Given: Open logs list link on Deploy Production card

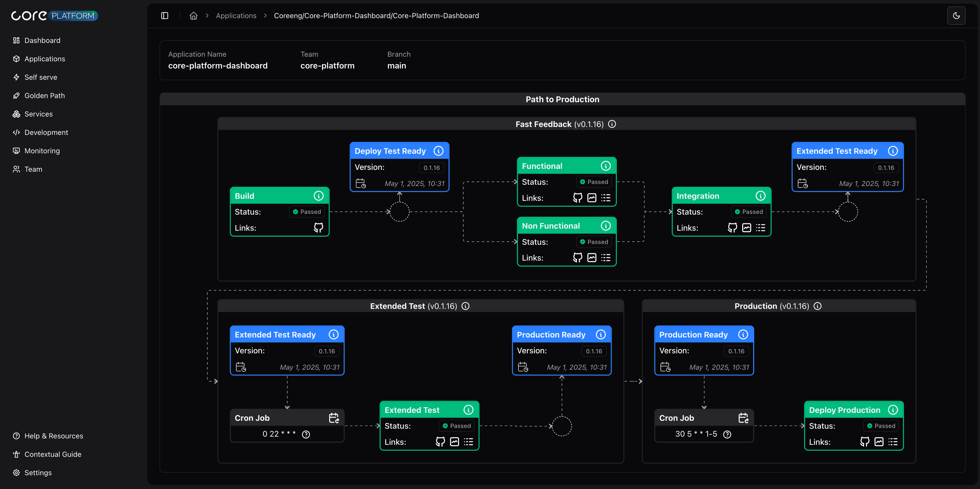Looking at the screenshot, I should [x=893, y=441].
